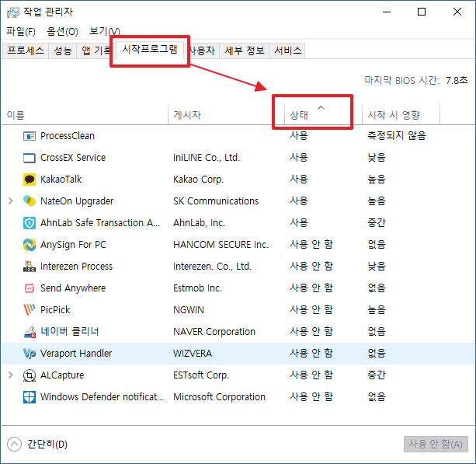The height and width of the screenshot is (464, 476).
Task: Select the AnySign For PC name
Action: tap(74, 245)
